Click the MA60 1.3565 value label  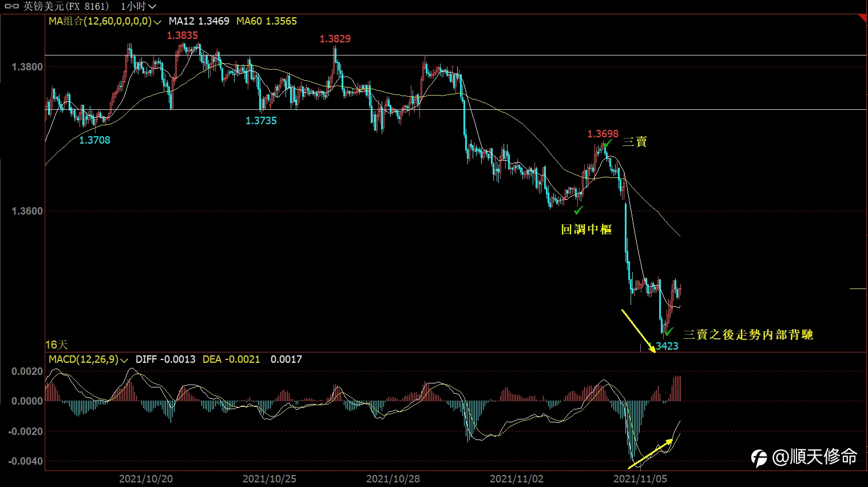click(x=267, y=21)
